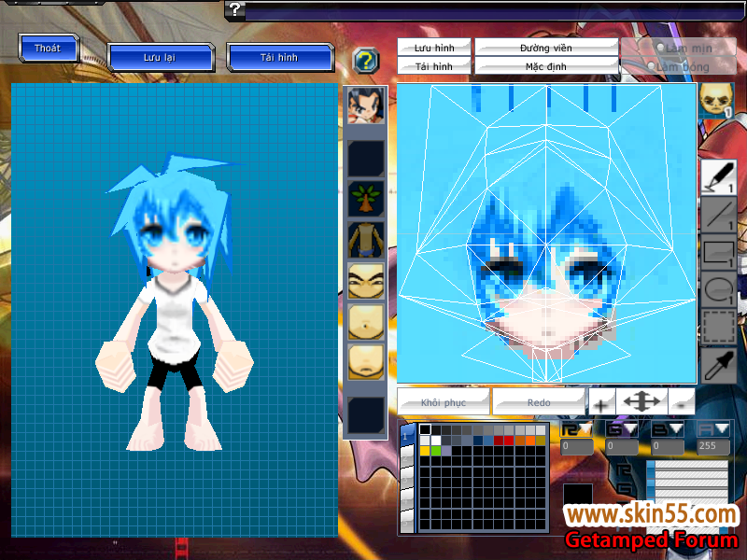The width and height of the screenshot is (747, 560).
Task: Pick the navy blue palette swatch
Action: point(478,441)
